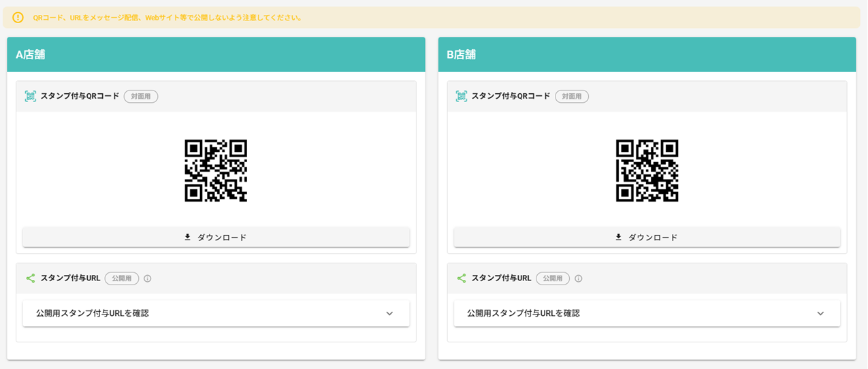
Task: Click the B店舗 card header title
Action: (x=462, y=54)
